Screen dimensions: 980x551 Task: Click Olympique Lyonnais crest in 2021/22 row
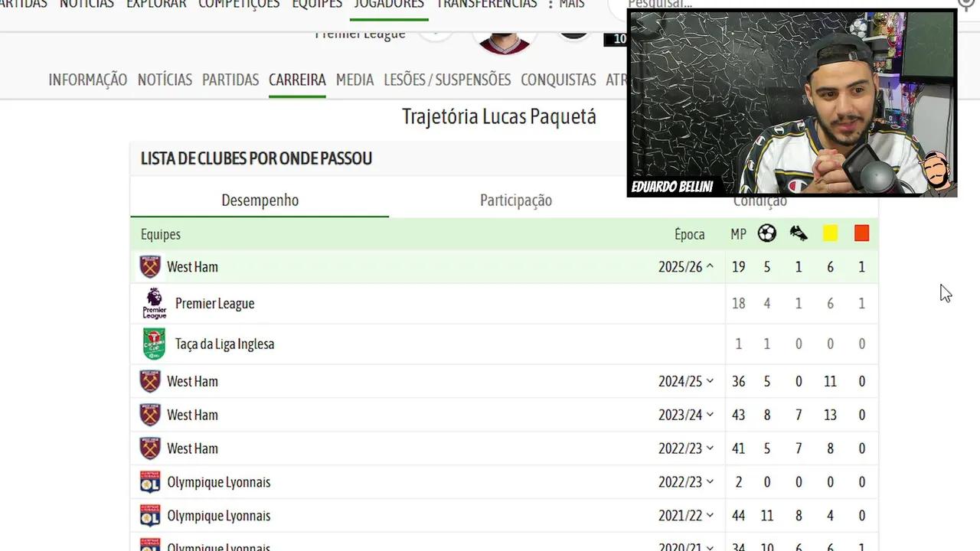pyautogui.click(x=150, y=516)
